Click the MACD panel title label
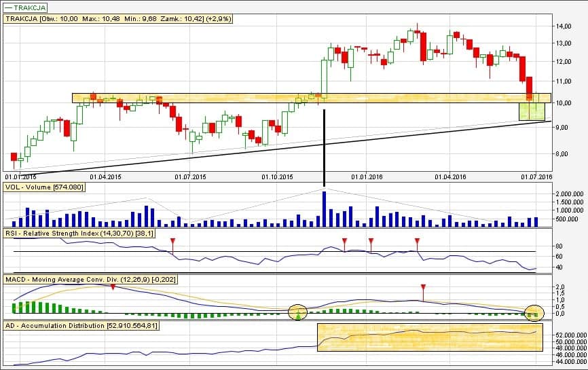Screen dimensions: 588x370 [85, 279]
